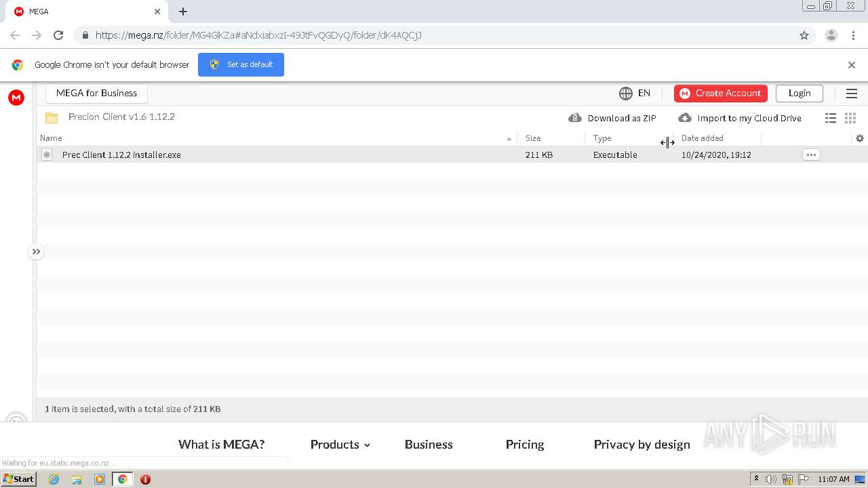Reload the page in Chrome

[58, 35]
